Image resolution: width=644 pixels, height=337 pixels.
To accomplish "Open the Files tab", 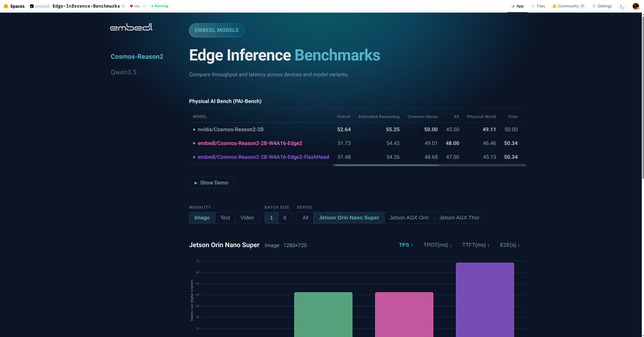I will (538, 6).
